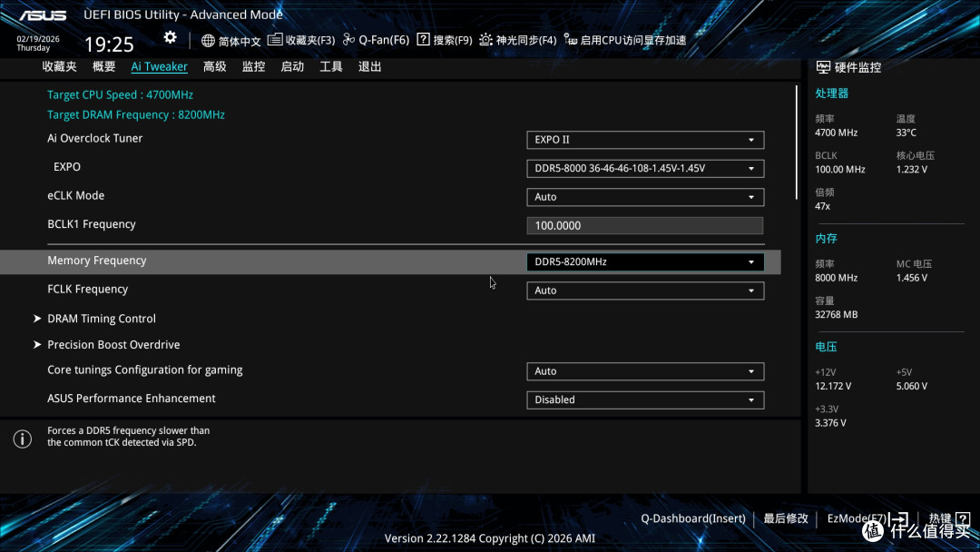Open the Memory Frequency DDR5-8200MHz dropdown
The height and width of the screenshot is (552, 980).
coord(645,262)
